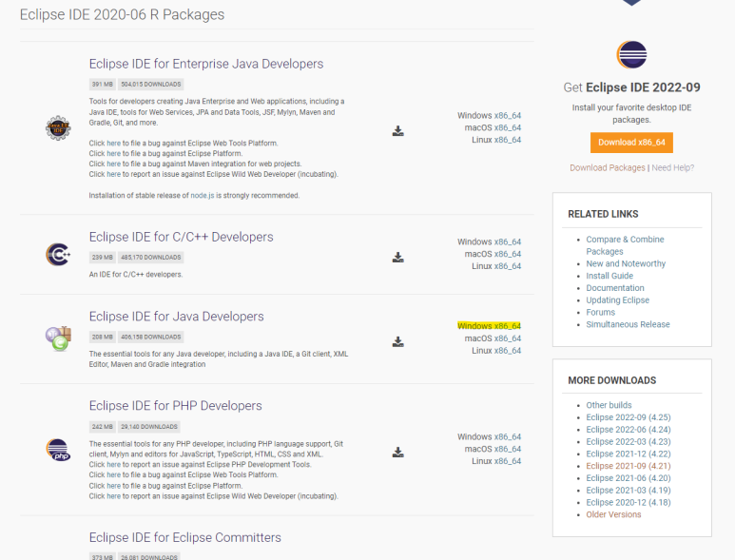
Task: Open Eclipse 2021-12 (4.22) link
Action: pyautogui.click(x=629, y=454)
